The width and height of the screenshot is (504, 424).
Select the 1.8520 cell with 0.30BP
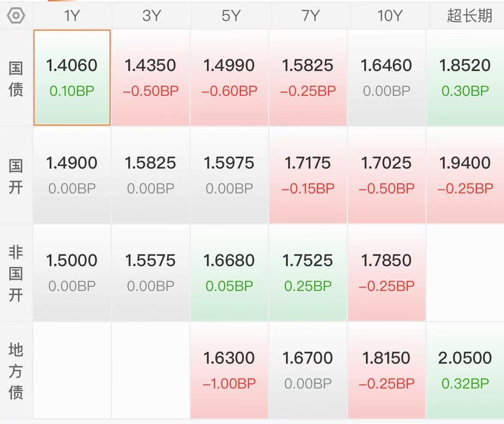click(465, 77)
